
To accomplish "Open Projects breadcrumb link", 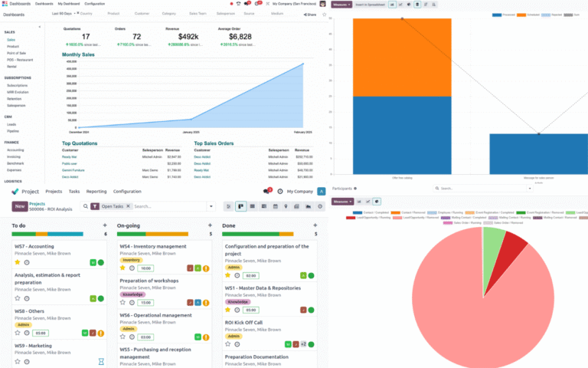I will pos(37,203).
